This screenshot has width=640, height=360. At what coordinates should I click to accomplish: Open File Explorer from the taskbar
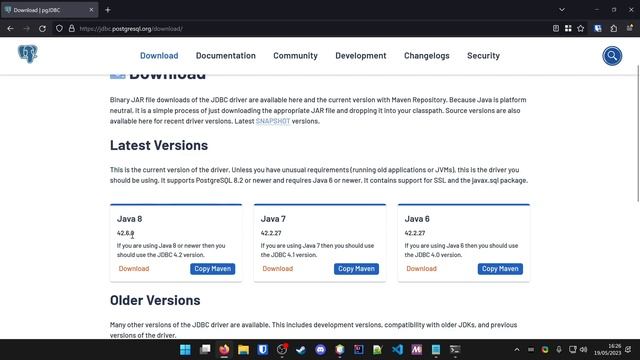pos(244,350)
